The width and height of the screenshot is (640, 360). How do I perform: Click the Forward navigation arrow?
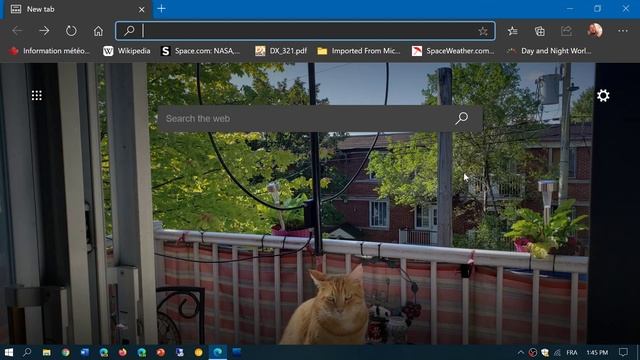coord(44,31)
